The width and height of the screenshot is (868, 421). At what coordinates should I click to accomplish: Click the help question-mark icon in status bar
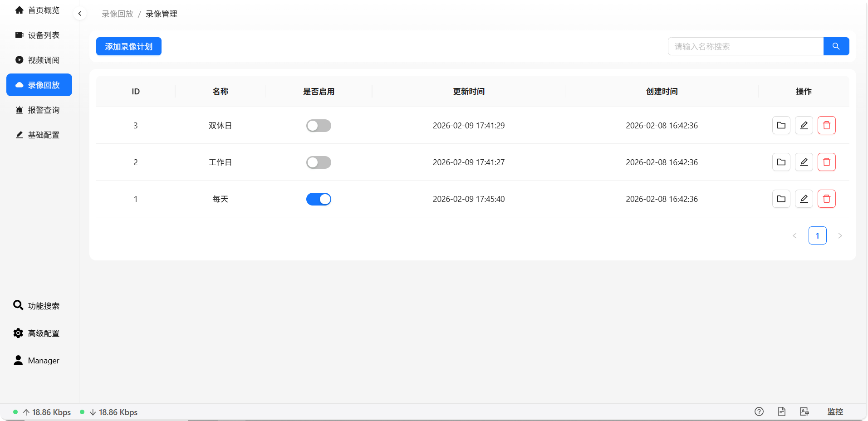point(758,411)
